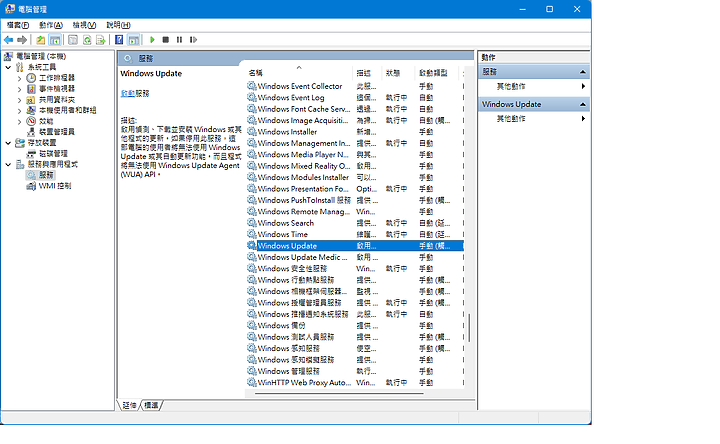Viewport: 720px width, 444px height.
Task: Select 效能 in the tree
Action: (x=46, y=121)
